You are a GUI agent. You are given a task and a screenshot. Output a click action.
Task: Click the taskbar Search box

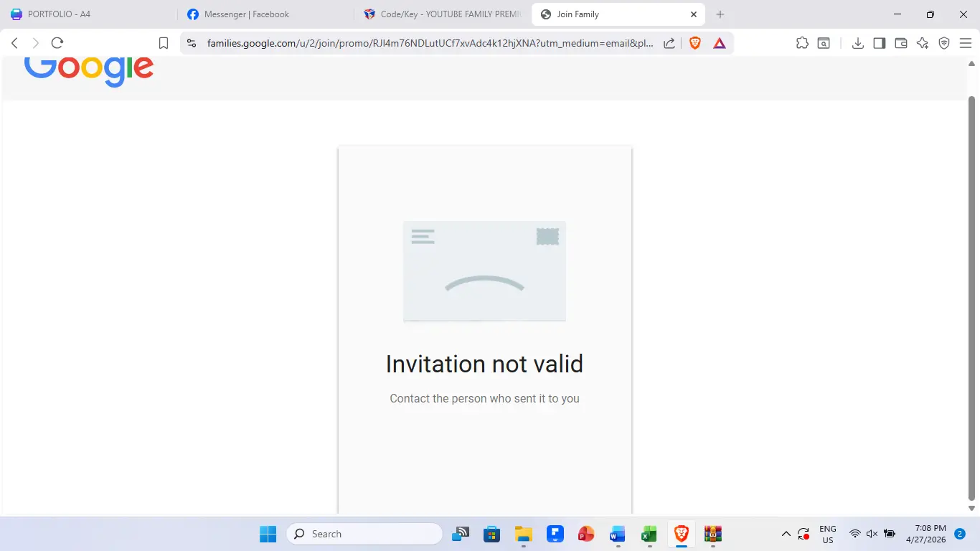(x=364, y=534)
